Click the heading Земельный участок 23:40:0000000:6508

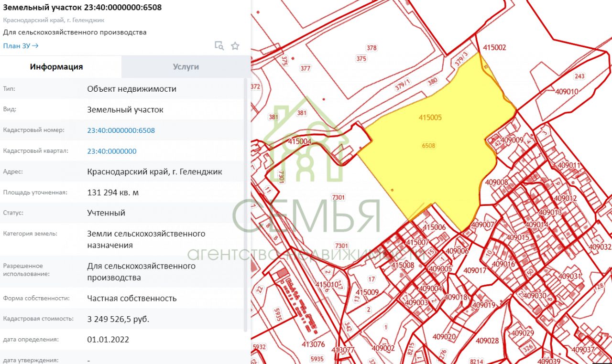[x=82, y=8]
